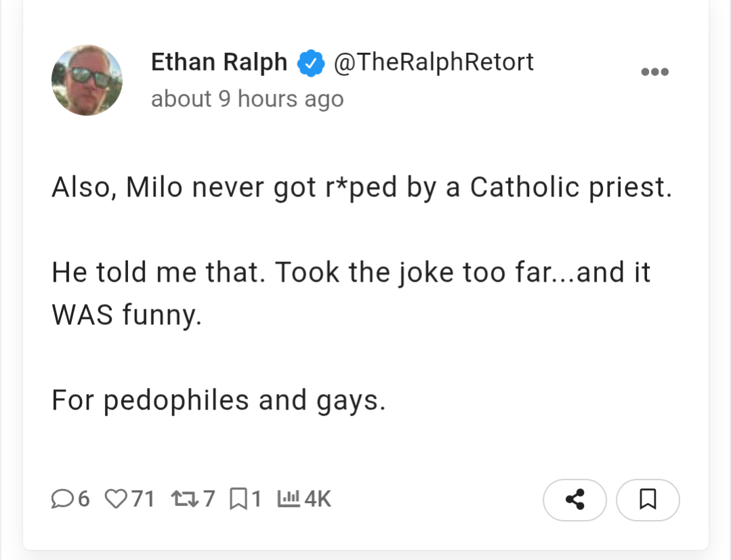
Task: Click the blue verified checkmark badge
Action: coord(310,63)
